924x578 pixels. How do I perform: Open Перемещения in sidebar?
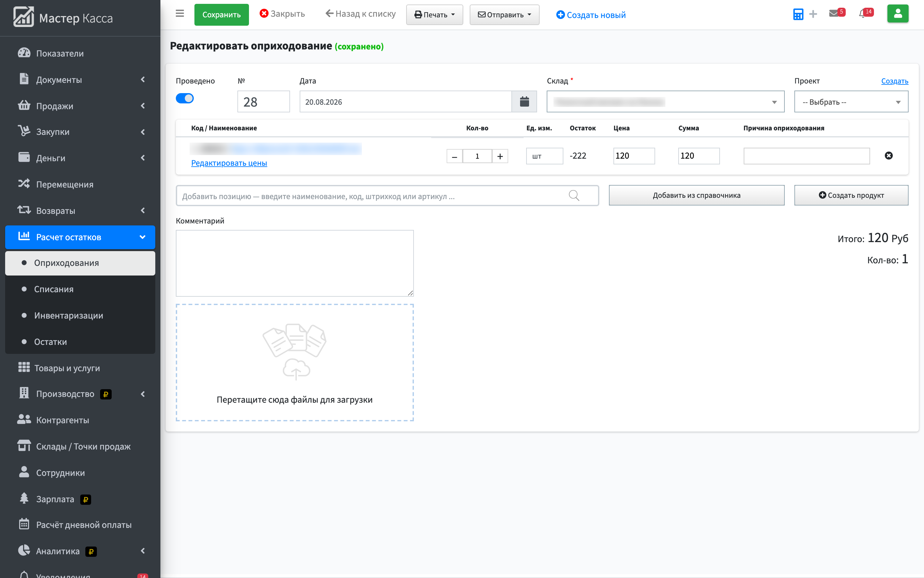[80, 184]
